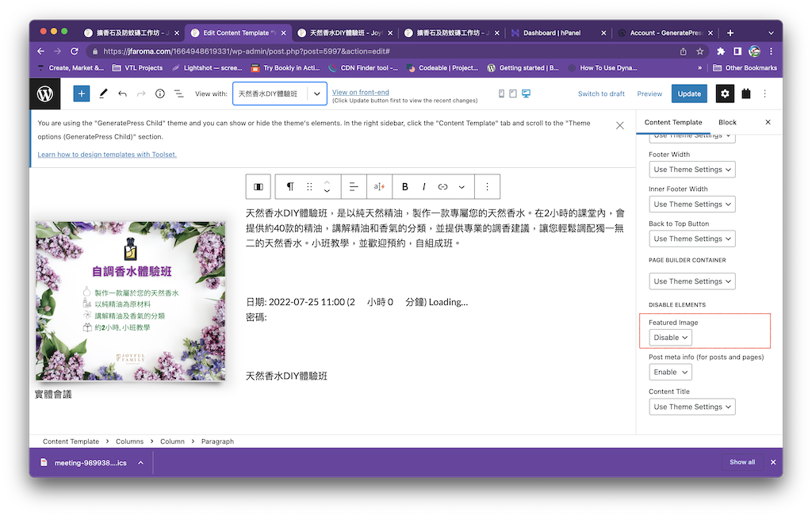Expand the meeting ics download options
Viewport: 812px width, 516px height.
pyautogui.click(x=140, y=463)
